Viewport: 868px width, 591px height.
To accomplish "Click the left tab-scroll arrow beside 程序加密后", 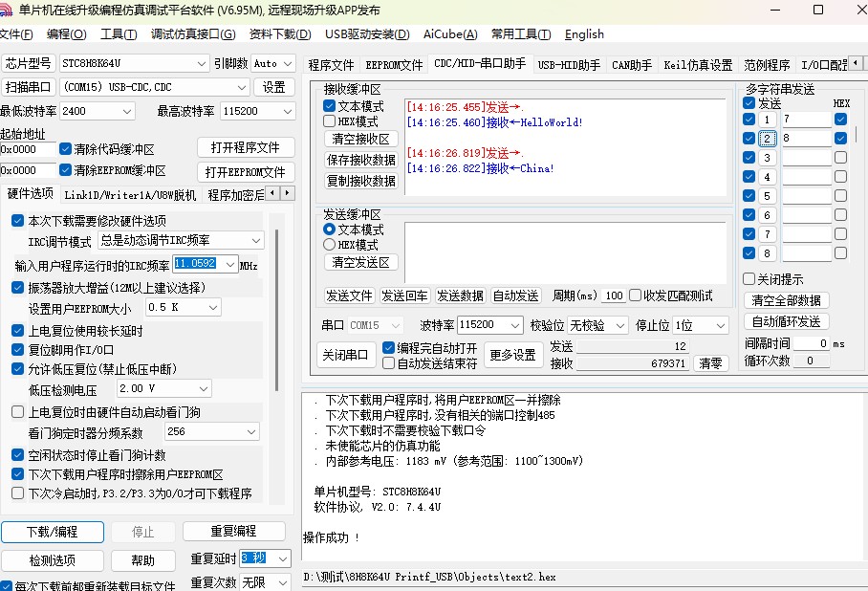I will (272, 193).
